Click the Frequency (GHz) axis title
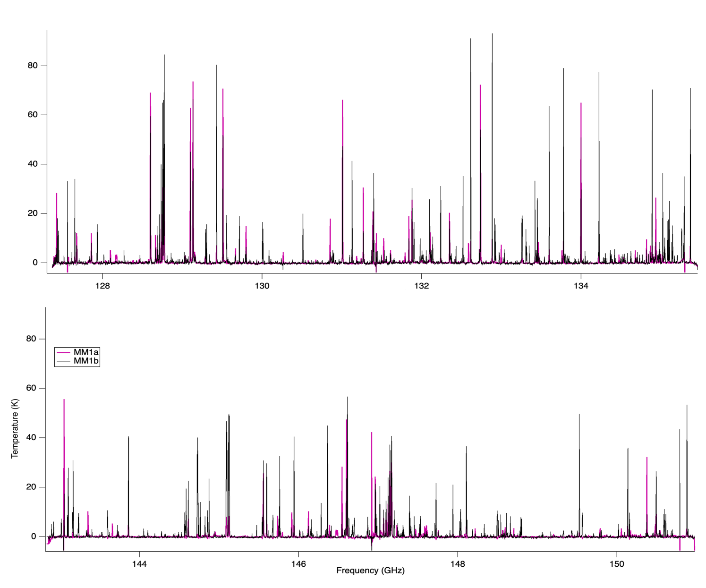Image resolution: width=706 pixels, height=588 pixels. coord(370,571)
